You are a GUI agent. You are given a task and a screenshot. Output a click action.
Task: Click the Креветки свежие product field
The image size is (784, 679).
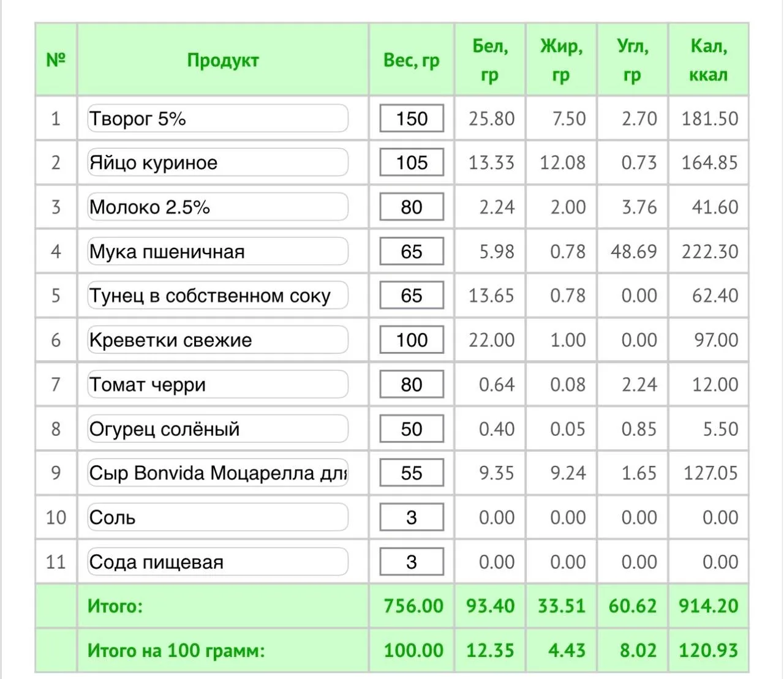pyautogui.click(x=218, y=340)
